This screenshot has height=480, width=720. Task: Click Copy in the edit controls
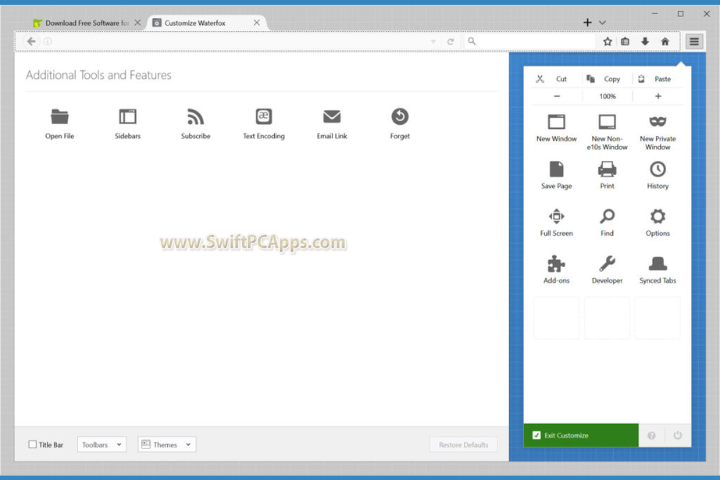pos(607,79)
